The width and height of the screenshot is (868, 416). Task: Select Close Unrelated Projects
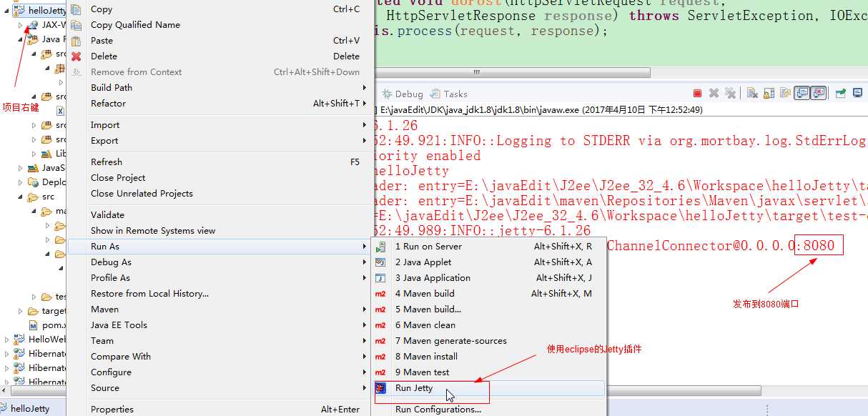pyautogui.click(x=220, y=194)
